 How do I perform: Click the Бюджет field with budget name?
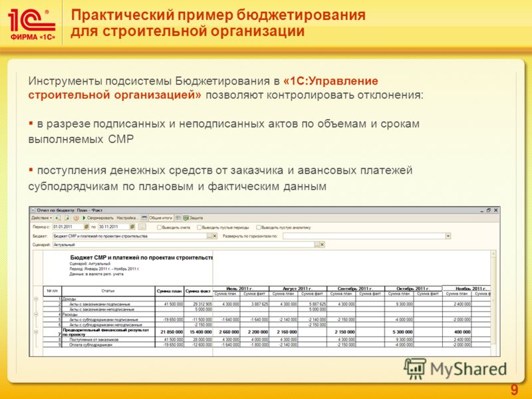pos(130,236)
